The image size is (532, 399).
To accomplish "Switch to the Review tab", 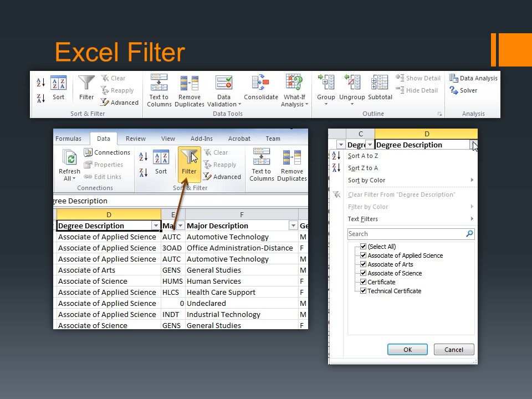I will coord(135,139).
